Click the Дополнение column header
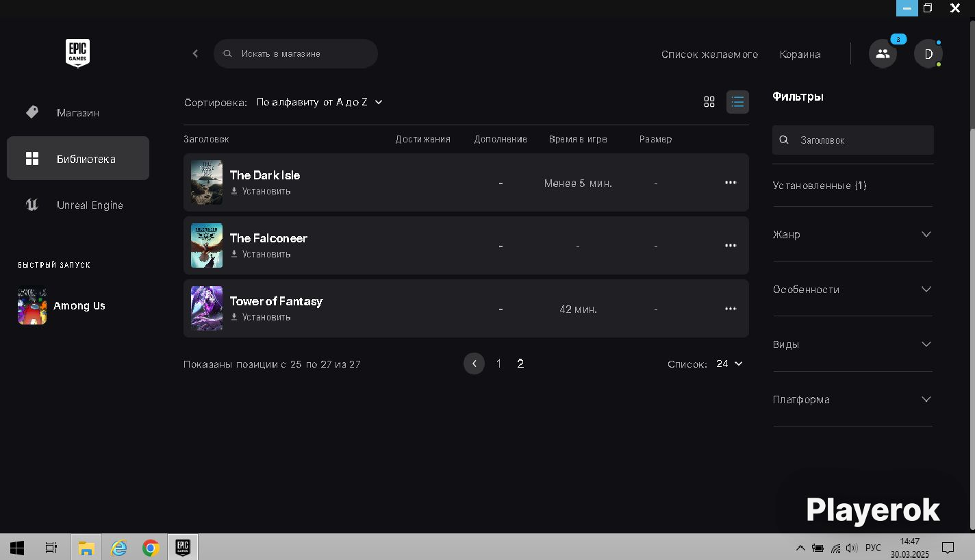 point(501,139)
